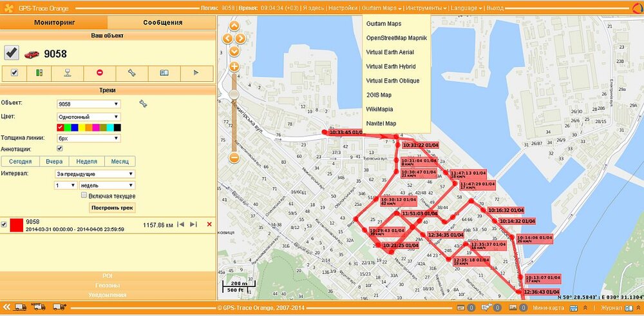Click the map marker location icon in toolbar

(68, 73)
